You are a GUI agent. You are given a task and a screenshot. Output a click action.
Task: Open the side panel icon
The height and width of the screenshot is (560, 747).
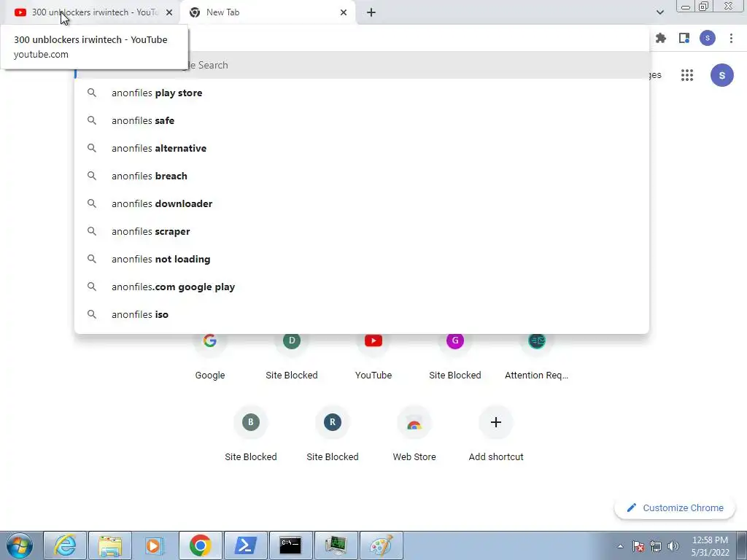[x=684, y=38]
